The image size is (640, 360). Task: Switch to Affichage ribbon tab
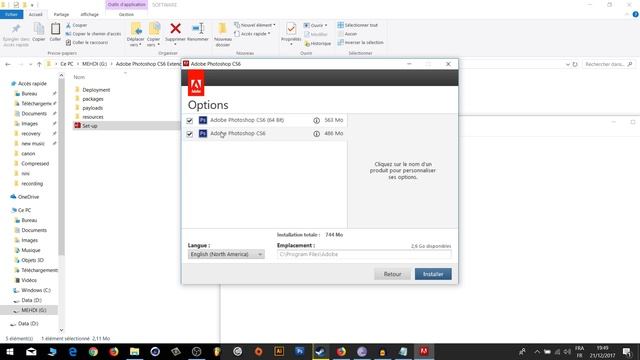point(89,14)
